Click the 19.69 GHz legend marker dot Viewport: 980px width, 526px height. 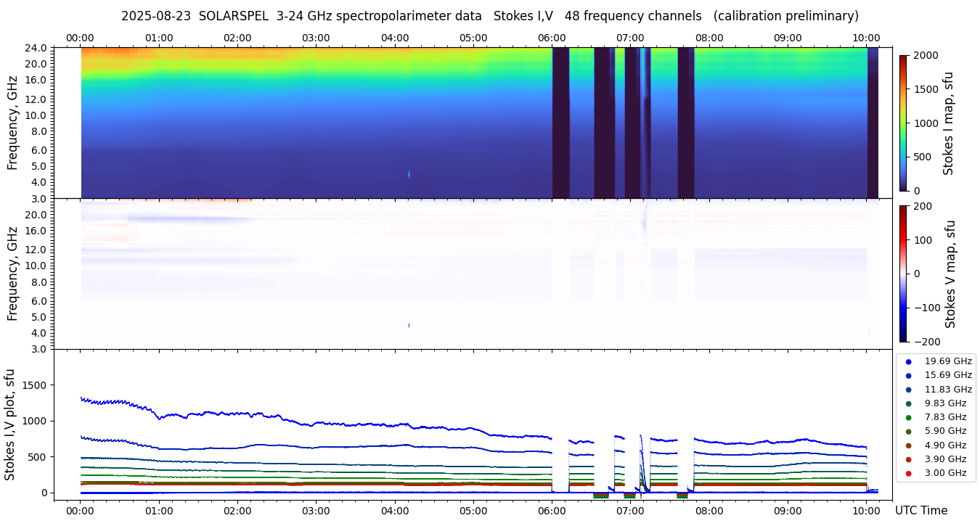[908, 361]
